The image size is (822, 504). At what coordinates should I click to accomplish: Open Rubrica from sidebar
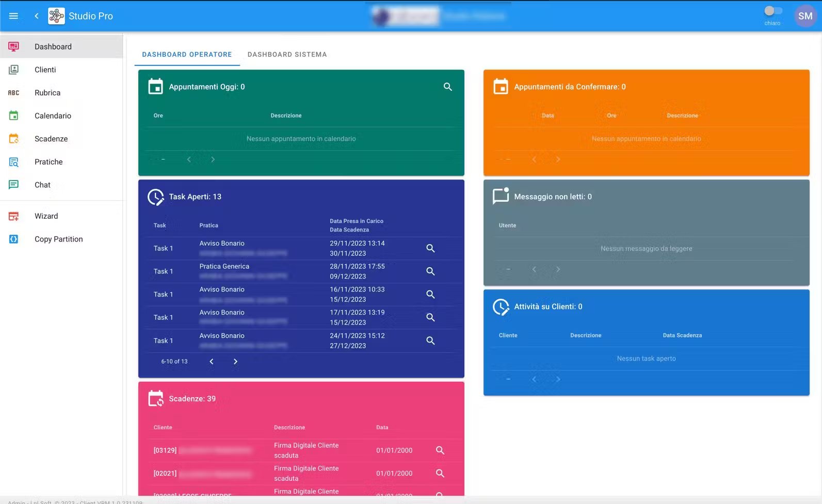pos(61,93)
